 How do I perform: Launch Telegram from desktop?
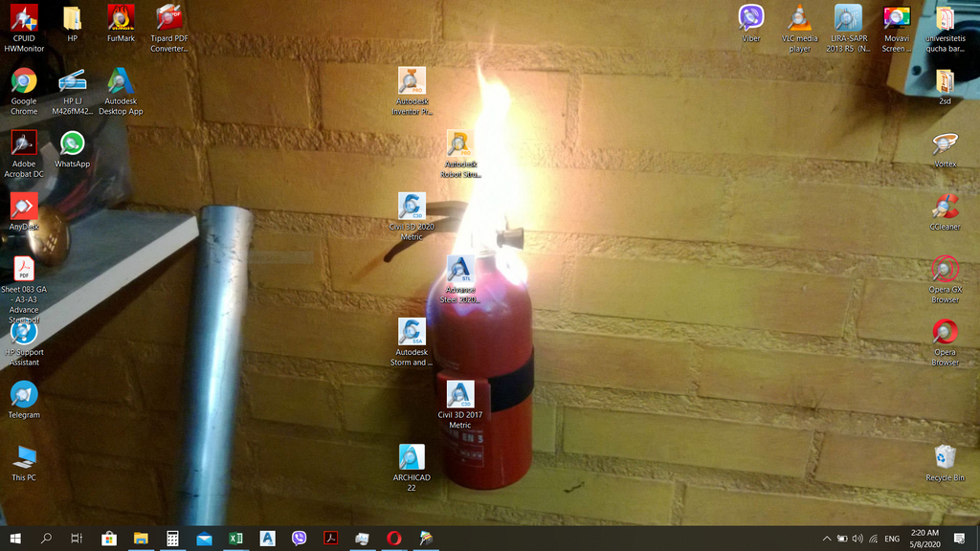[x=24, y=400]
